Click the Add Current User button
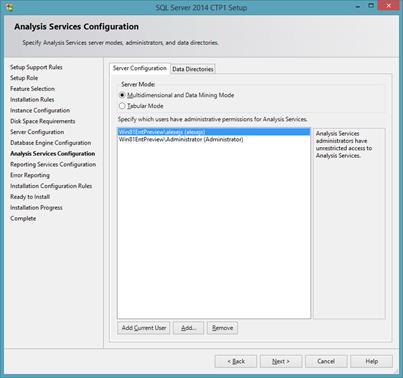Viewport: 403px width, 378px height. coord(144,328)
